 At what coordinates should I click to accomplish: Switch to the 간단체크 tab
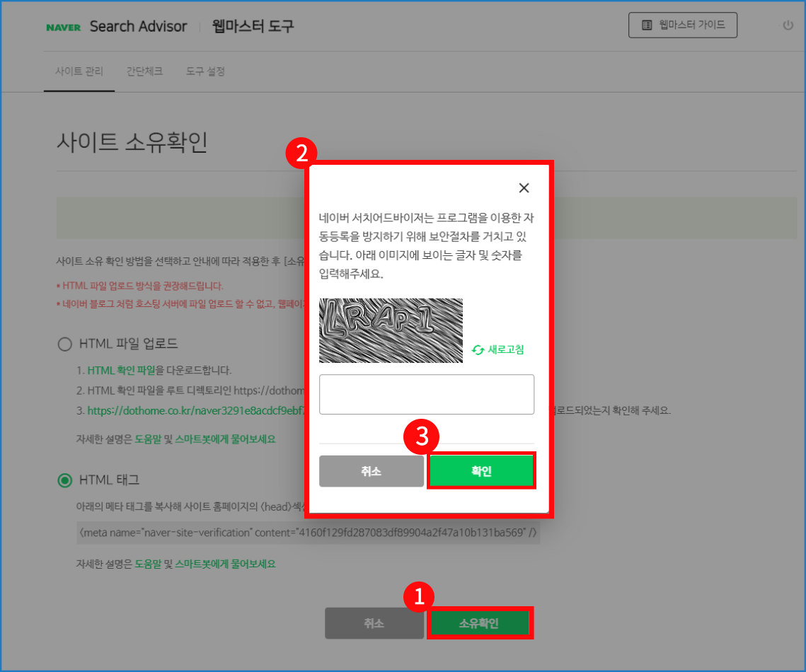pyautogui.click(x=144, y=71)
